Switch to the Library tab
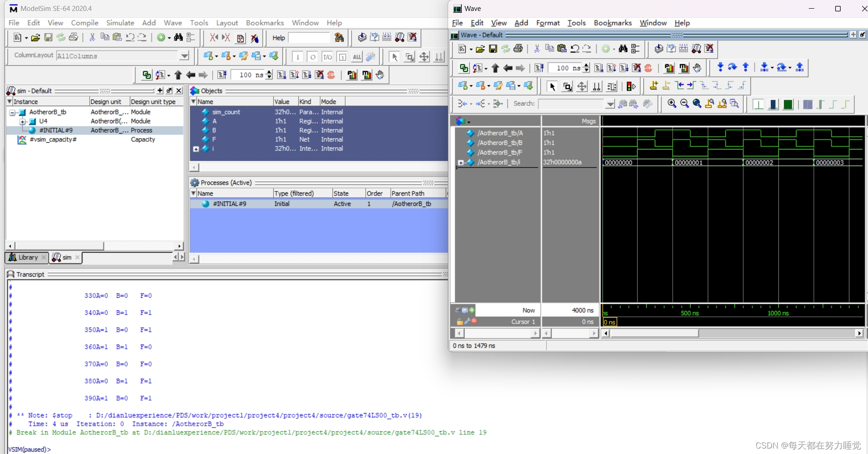Screen dimensions: 868x454 point(26,258)
